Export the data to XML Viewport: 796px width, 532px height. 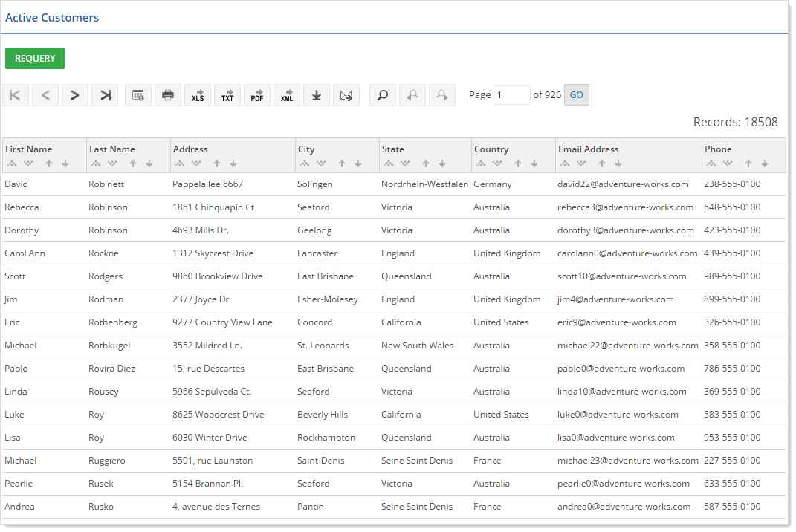tap(286, 94)
